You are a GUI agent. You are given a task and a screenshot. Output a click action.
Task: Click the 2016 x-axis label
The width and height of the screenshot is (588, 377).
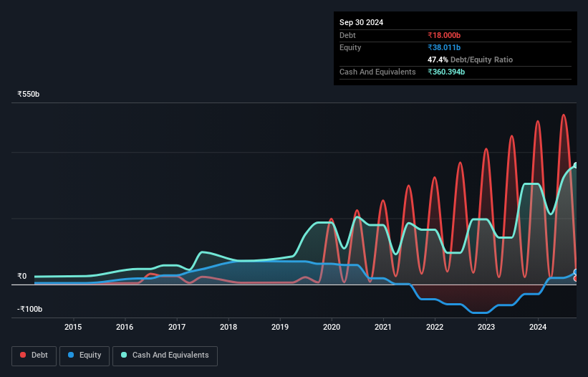125,327
